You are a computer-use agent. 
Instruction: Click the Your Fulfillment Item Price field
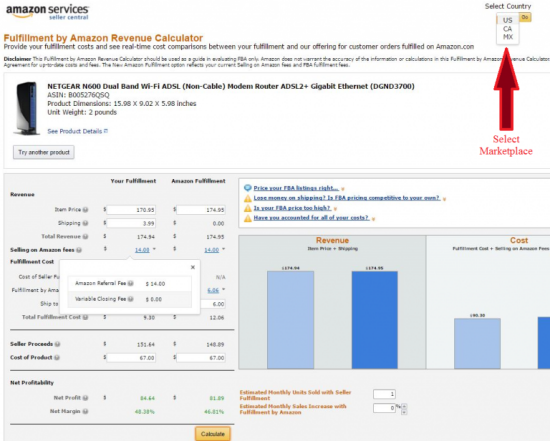pyautogui.click(x=131, y=210)
